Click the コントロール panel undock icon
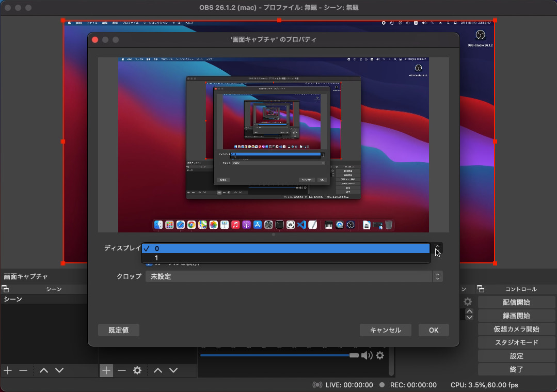 (x=481, y=289)
